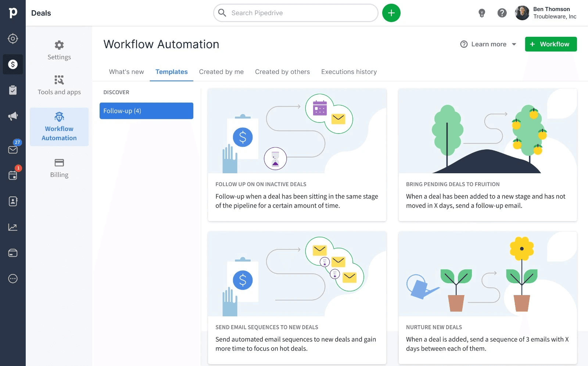Open Nurture new deals template thumbnail

coord(488,274)
